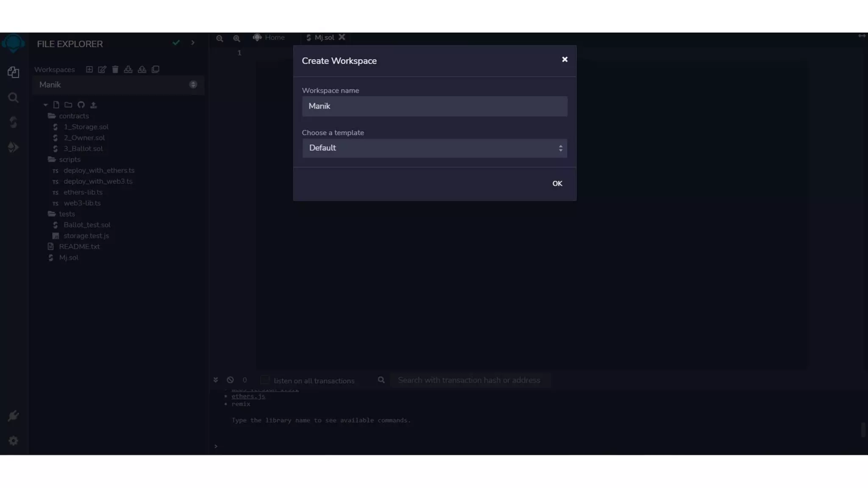Open the Choose a template dropdown
The image size is (868, 488).
(x=434, y=148)
